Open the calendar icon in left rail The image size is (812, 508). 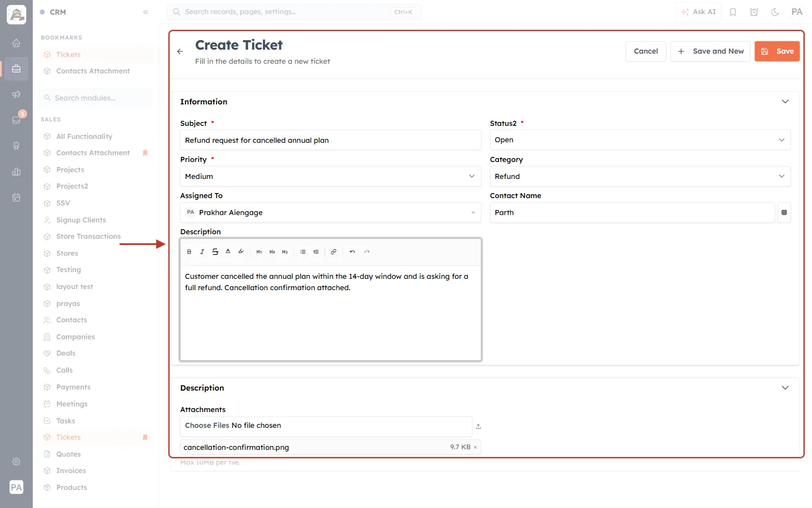[16, 198]
